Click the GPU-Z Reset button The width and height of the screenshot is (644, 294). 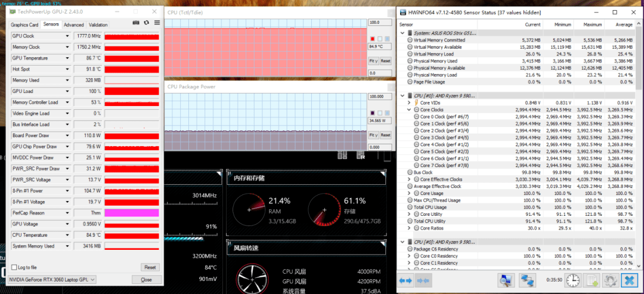tap(150, 267)
